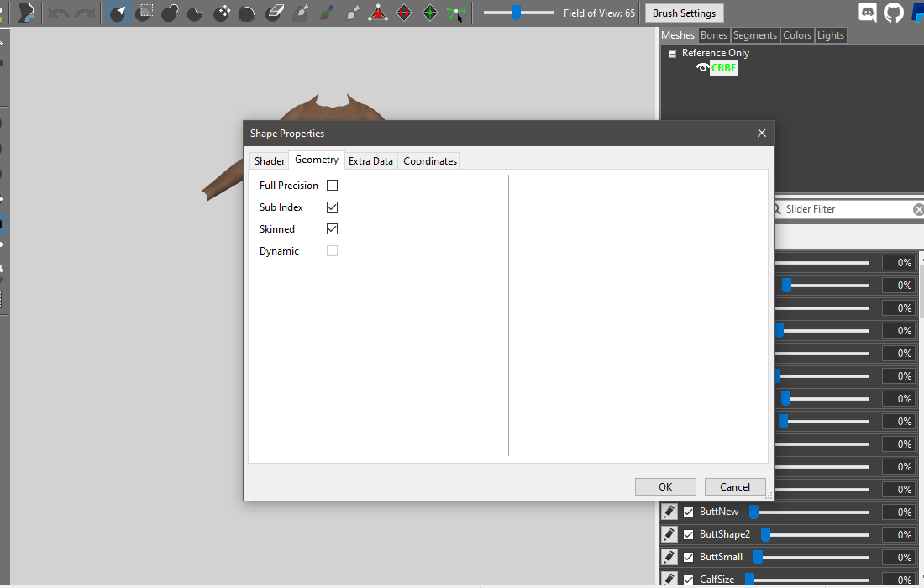The height and width of the screenshot is (588, 924).
Task: Activate the Inflate brush tool
Action: pyautogui.click(x=170, y=13)
